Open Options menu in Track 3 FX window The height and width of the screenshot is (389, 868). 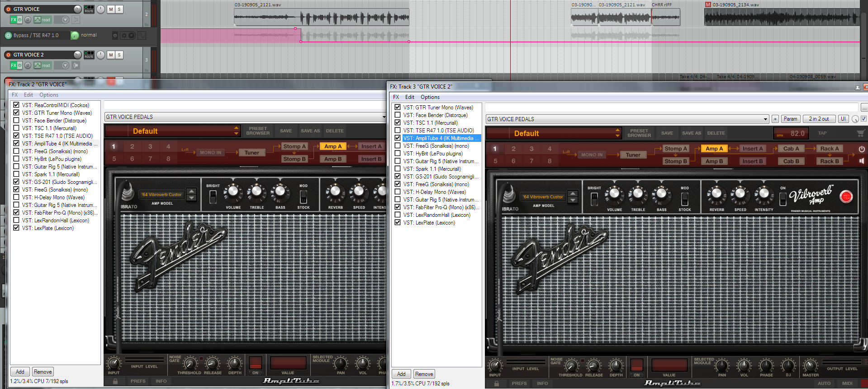tap(430, 97)
